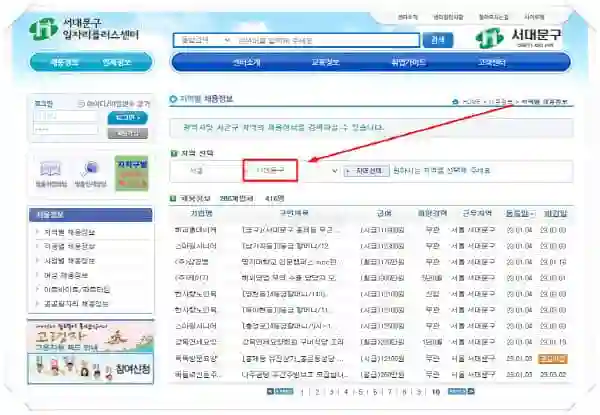The image size is (600, 415).
Task: Open the illustrated banner above 참여신청
Action: (x=91, y=337)
